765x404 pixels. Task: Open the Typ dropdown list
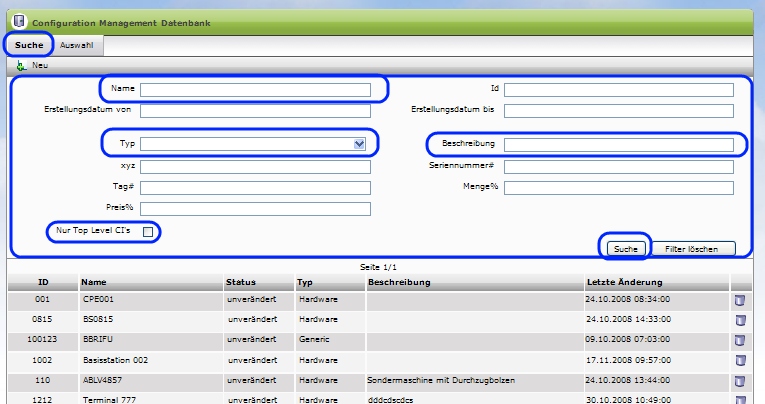click(x=359, y=144)
